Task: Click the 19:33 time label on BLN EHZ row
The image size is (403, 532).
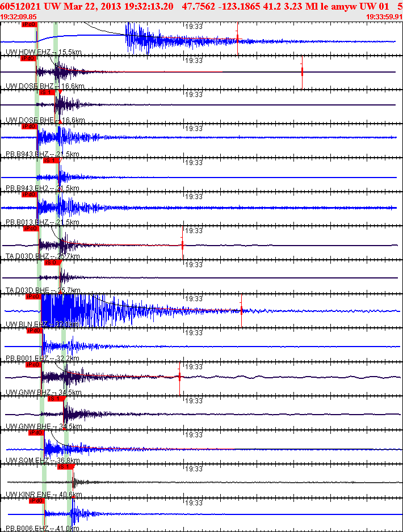Action: (194, 298)
